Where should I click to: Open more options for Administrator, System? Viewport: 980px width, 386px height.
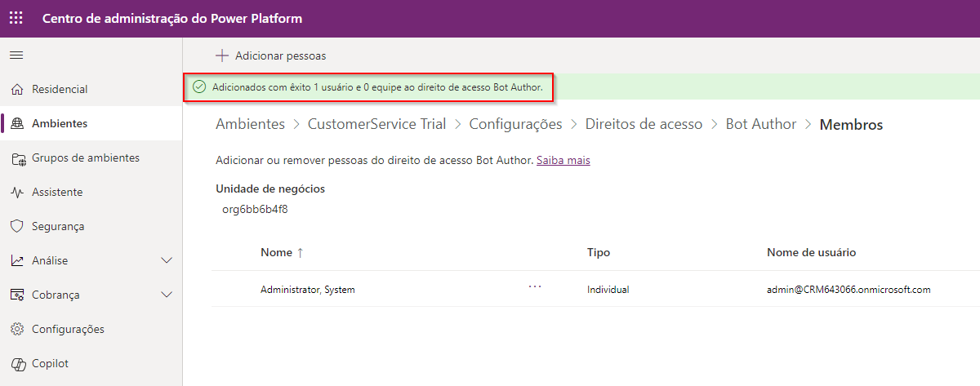535,287
